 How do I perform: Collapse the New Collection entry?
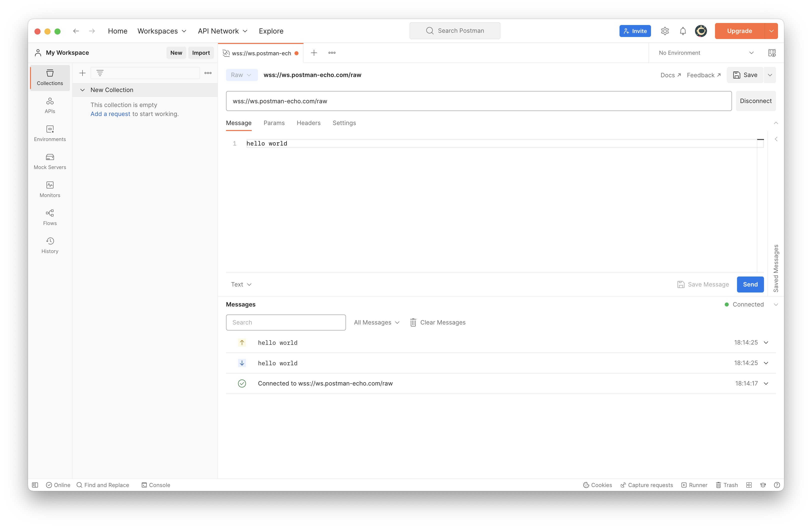pos(82,90)
